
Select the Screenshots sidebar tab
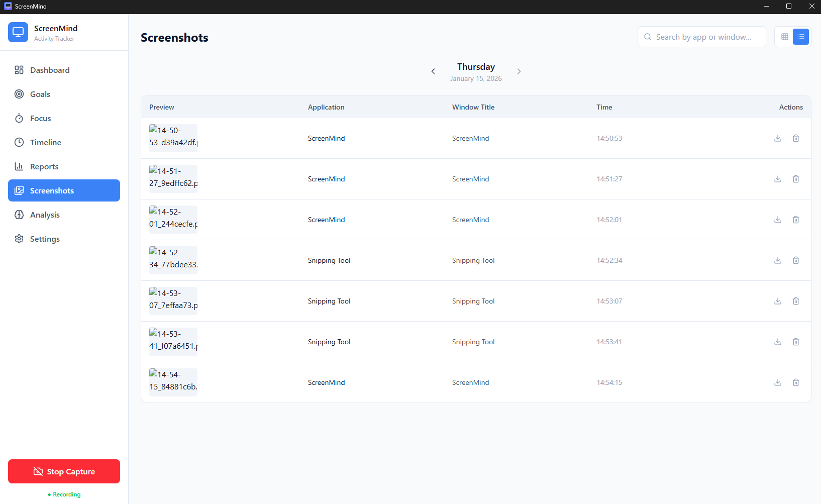(x=52, y=190)
